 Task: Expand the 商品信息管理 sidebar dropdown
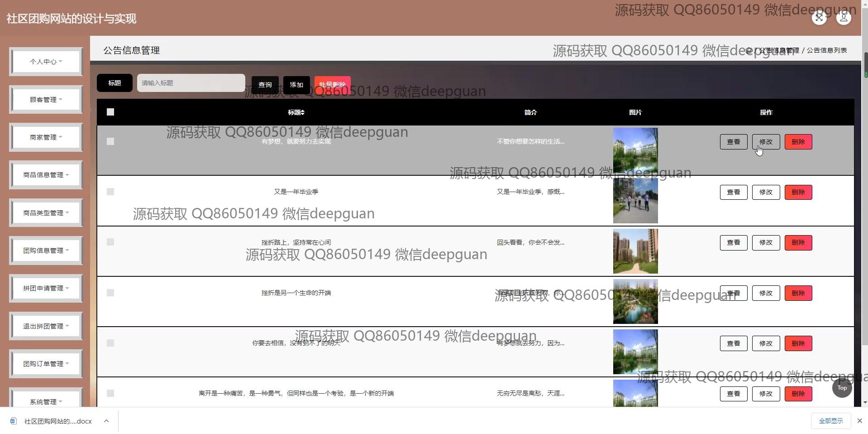46,175
